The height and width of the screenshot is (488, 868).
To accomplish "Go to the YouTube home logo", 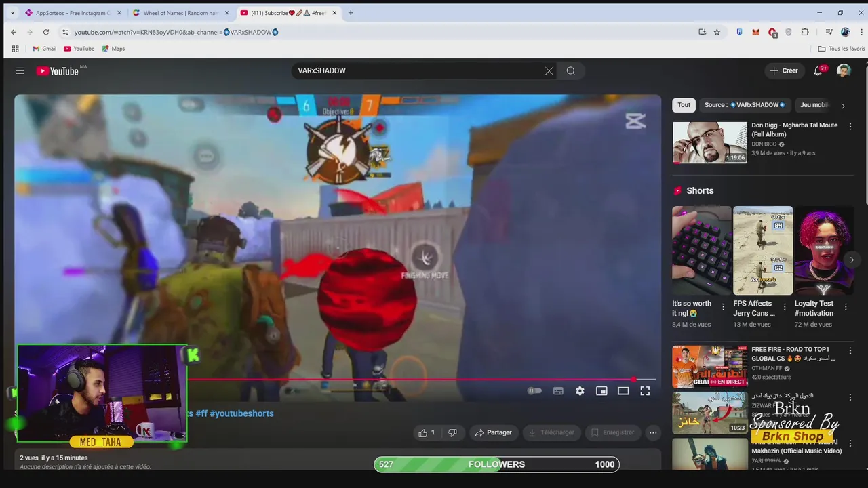I will [x=58, y=70].
